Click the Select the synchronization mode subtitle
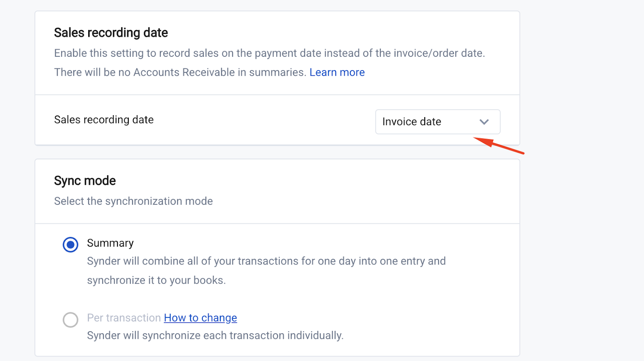Screen dimensions: 644x361 (x=134, y=201)
